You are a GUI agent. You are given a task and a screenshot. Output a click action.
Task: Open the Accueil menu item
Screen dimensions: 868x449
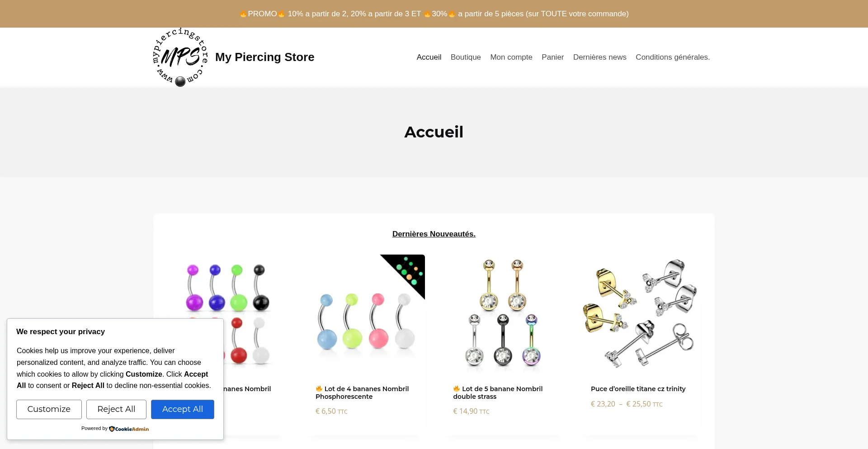429,57
